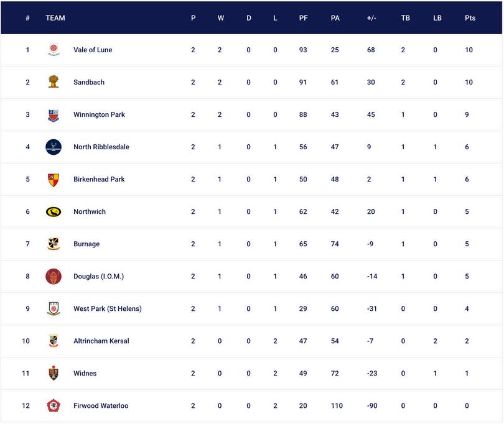The image size is (504, 424).
Task: Click the West Park (St Helens) crest
Action: point(54,308)
